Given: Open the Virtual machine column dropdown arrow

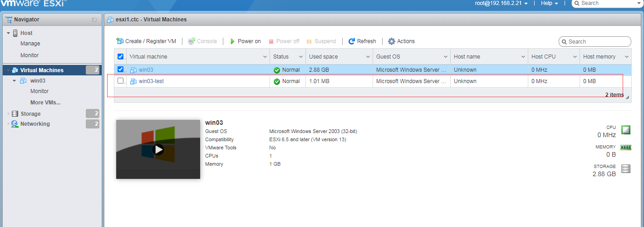Looking at the screenshot, I should (x=265, y=57).
